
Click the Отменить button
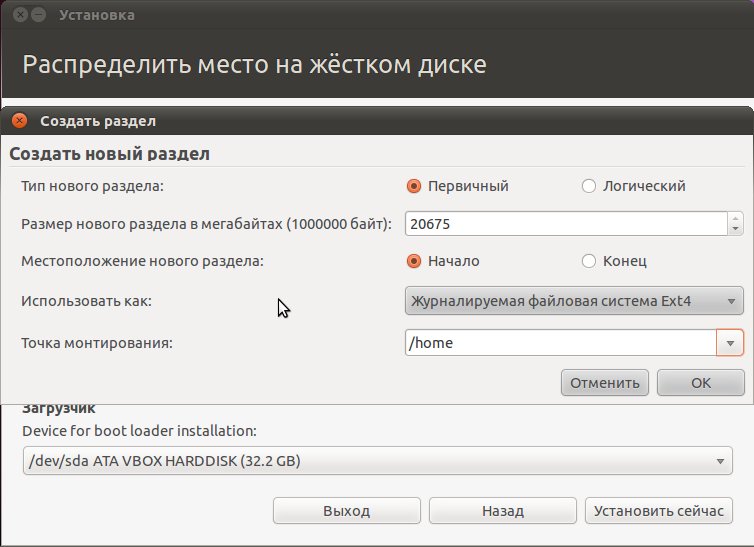point(604,383)
